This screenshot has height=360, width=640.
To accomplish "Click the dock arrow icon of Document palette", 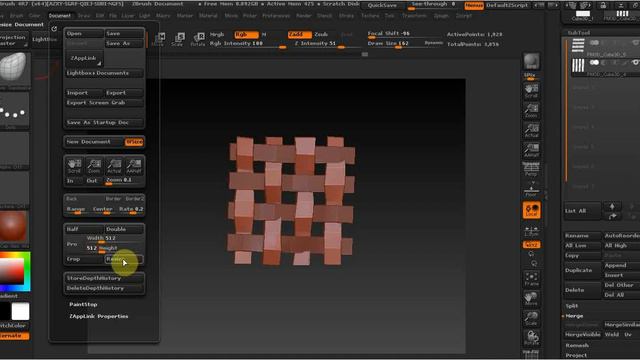I will click(x=54, y=29).
